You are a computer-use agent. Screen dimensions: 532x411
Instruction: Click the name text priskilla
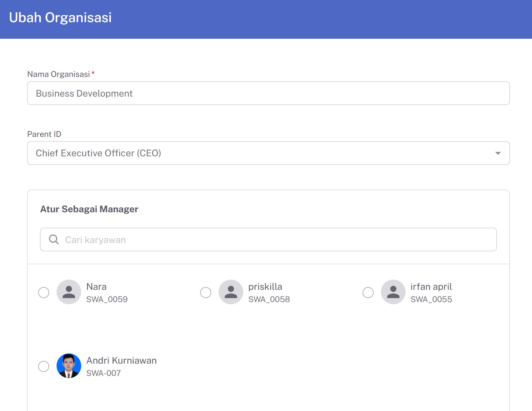265,287
